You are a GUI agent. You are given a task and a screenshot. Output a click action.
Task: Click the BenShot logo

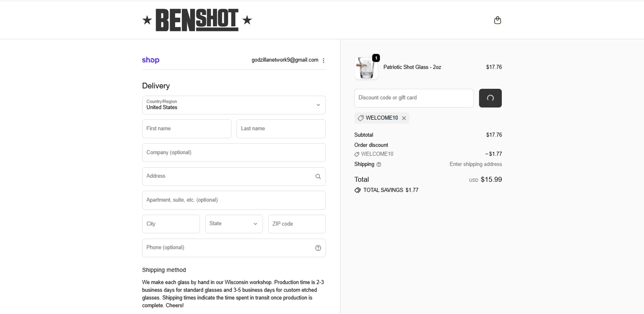point(197,20)
